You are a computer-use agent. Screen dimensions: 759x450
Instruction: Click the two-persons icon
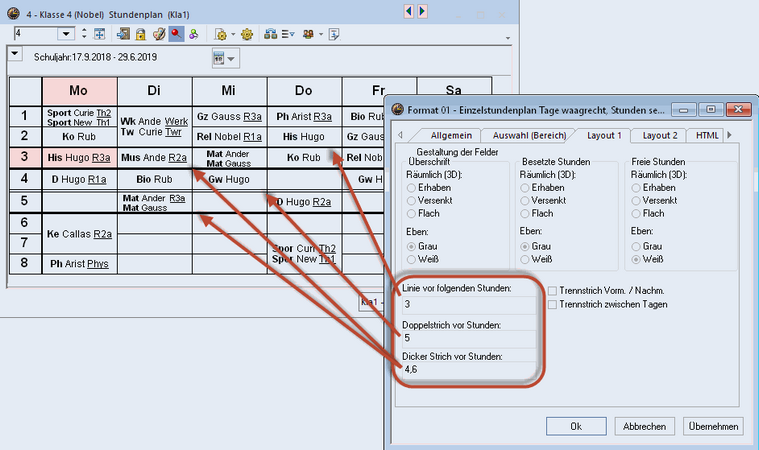(x=308, y=34)
